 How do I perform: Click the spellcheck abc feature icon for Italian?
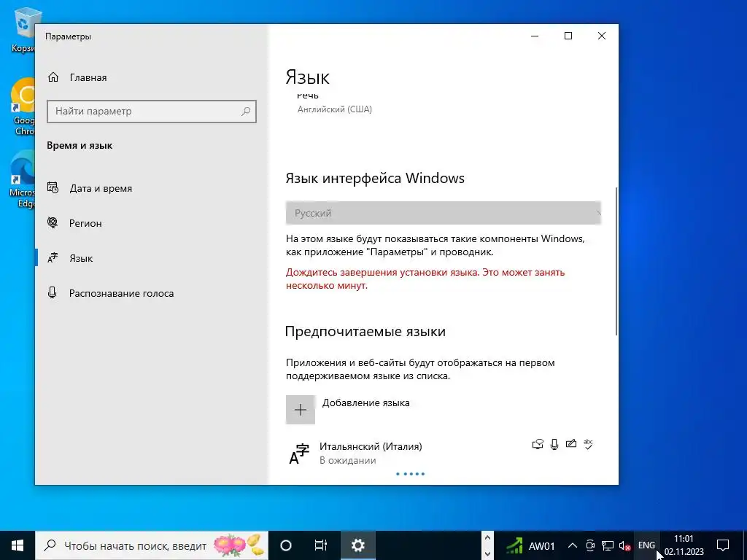click(589, 444)
